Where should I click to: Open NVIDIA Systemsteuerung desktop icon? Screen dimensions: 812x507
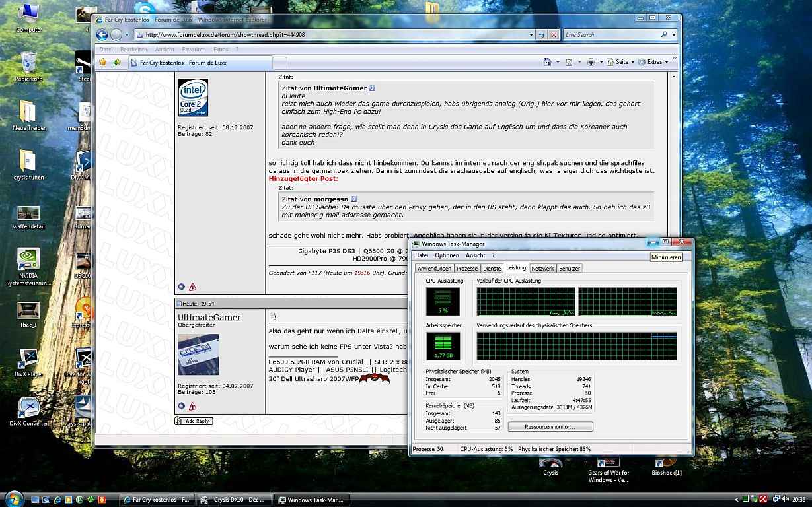coord(28,267)
